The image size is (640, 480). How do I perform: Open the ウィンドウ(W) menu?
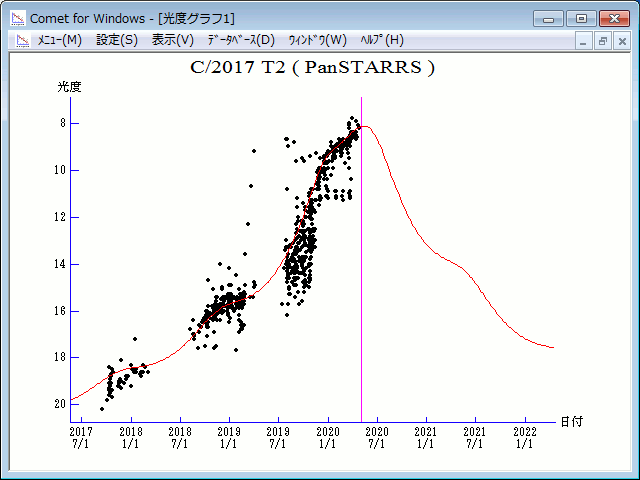pos(318,40)
